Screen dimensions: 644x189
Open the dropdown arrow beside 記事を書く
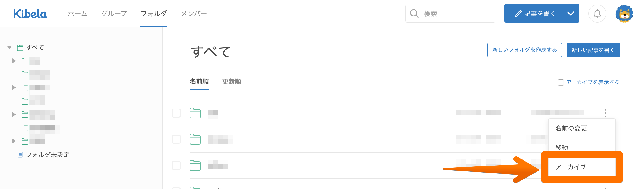(x=571, y=14)
